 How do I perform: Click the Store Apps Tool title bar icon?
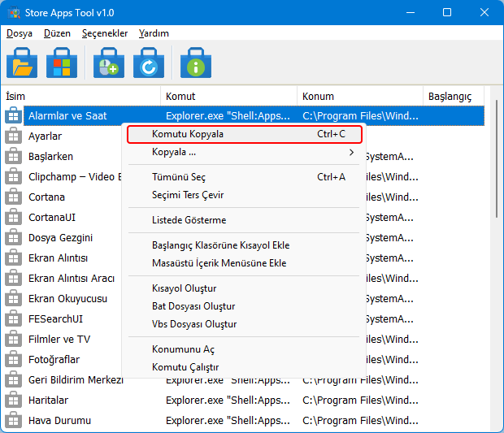coord(14,13)
